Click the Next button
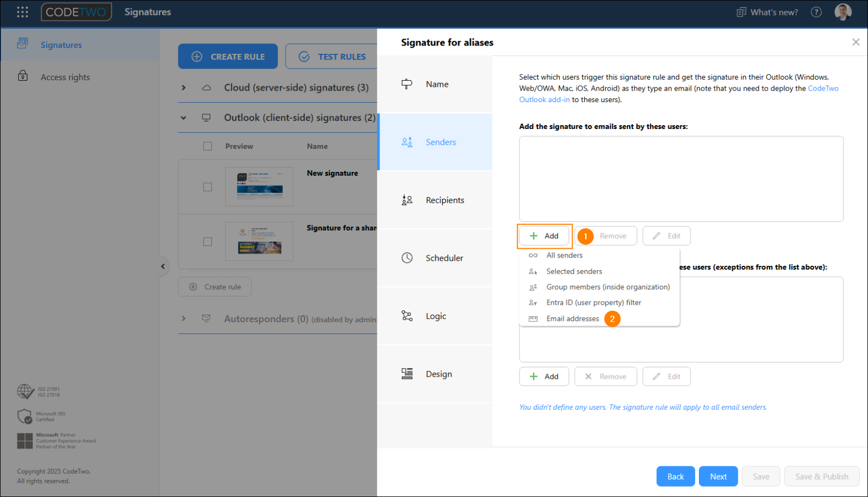The image size is (868, 497). point(719,477)
